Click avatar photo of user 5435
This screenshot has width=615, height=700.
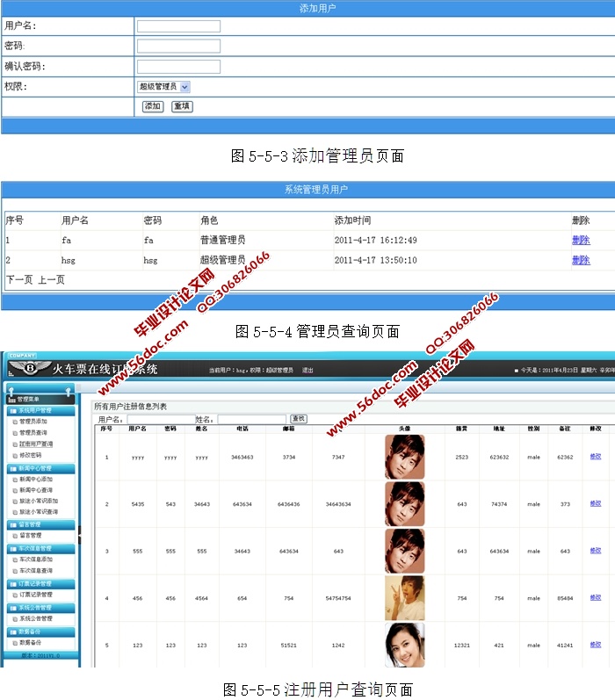(405, 504)
